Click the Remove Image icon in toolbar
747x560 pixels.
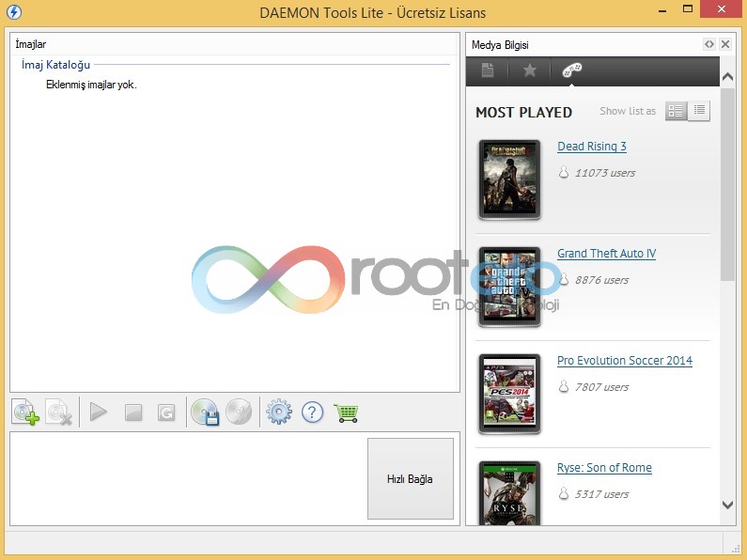58,412
